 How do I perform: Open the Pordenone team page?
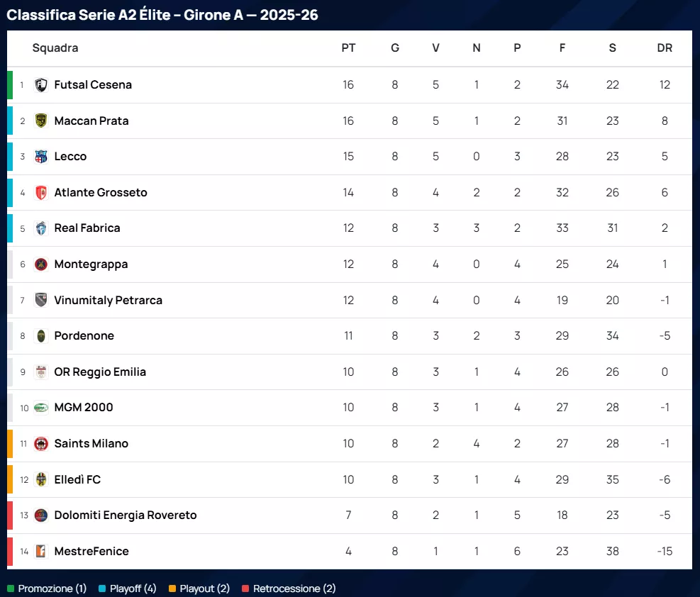click(x=84, y=336)
